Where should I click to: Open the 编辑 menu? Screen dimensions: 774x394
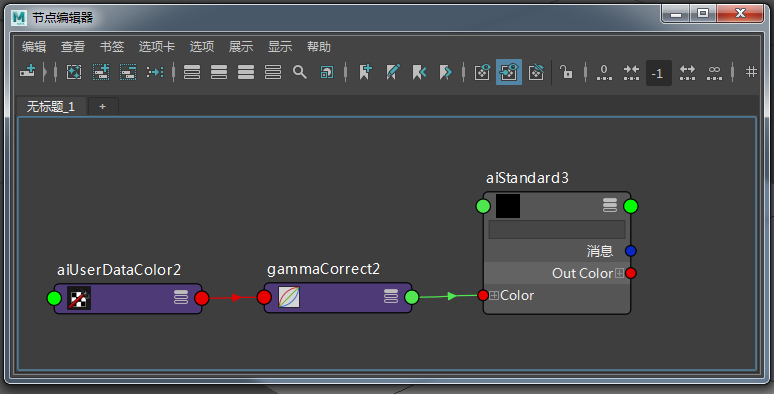point(34,47)
